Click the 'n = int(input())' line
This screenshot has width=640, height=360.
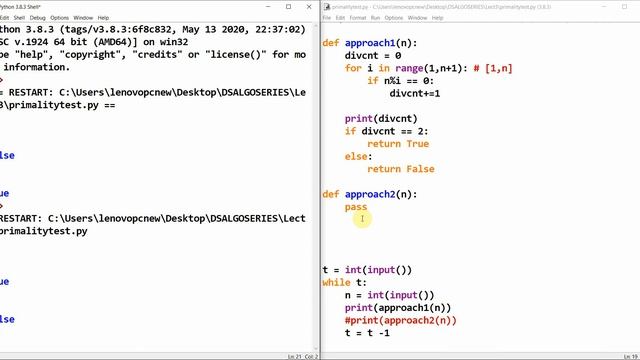[390, 296]
